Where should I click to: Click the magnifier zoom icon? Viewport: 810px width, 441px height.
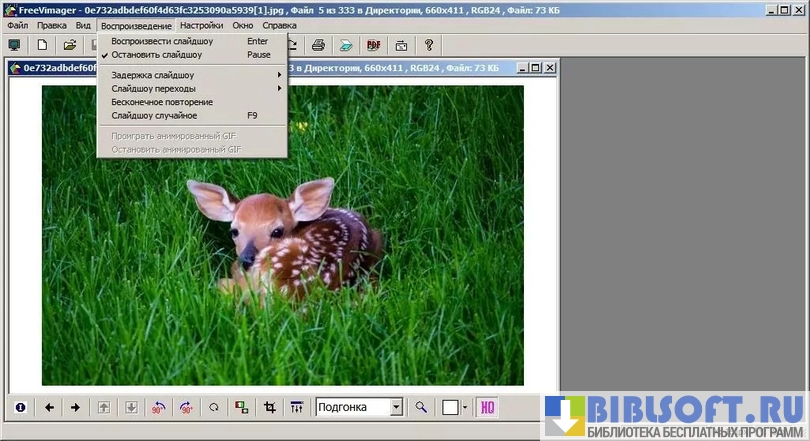(x=422, y=407)
